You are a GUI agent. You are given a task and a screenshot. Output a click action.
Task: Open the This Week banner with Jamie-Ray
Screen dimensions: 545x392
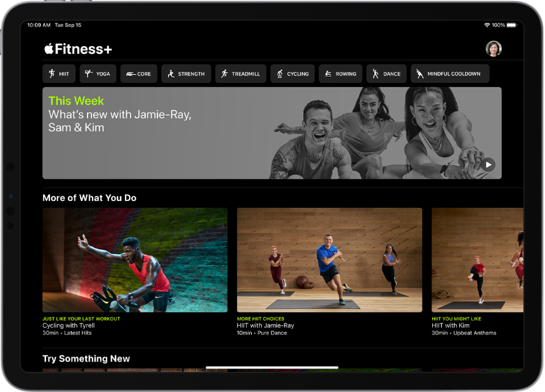tap(272, 133)
